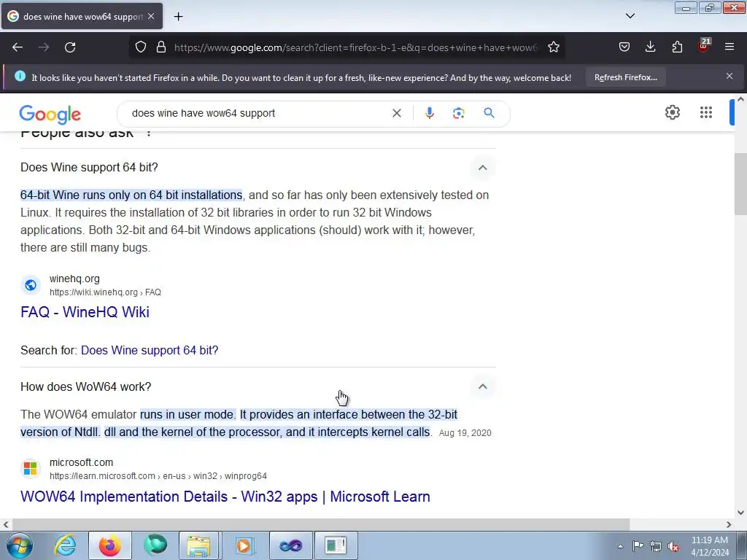This screenshot has width=747, height=560.
Task: Click the scroll down arrow of vertical scrollbar
Action: 740,513
